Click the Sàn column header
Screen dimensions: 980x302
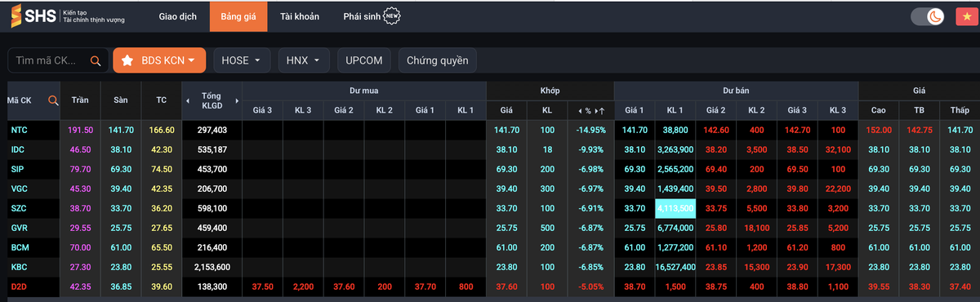point(121,100)
